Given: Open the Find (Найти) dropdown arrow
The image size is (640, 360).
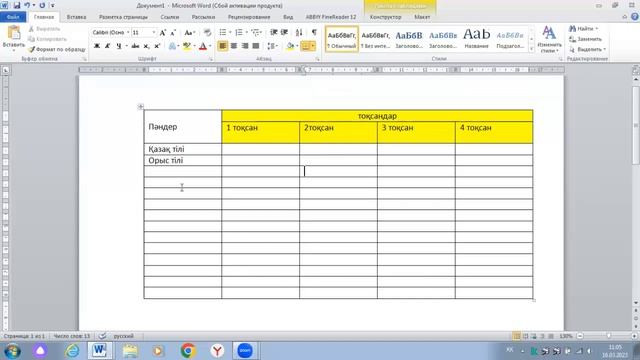Looking at the screenshot, I should click(597, 29).
